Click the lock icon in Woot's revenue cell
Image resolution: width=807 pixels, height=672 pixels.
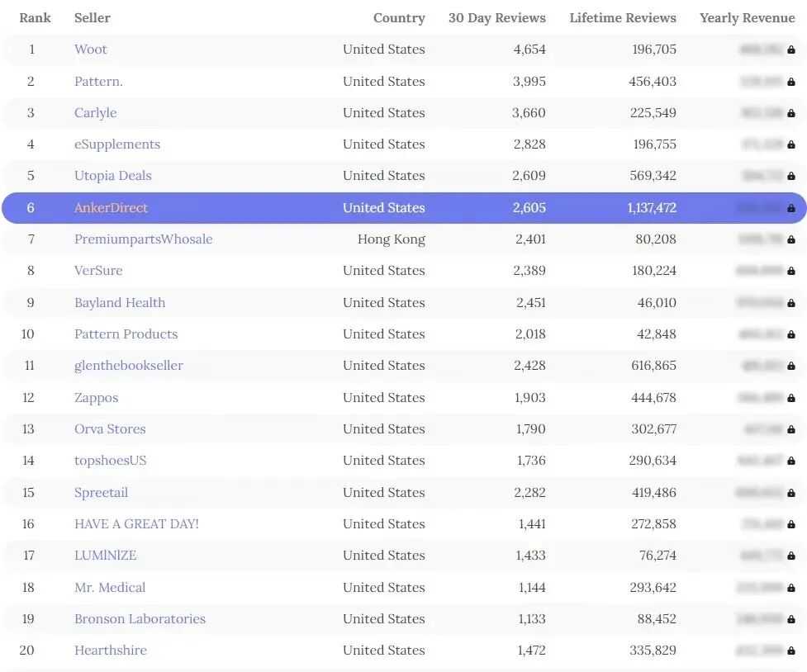(x=791, y=50)
